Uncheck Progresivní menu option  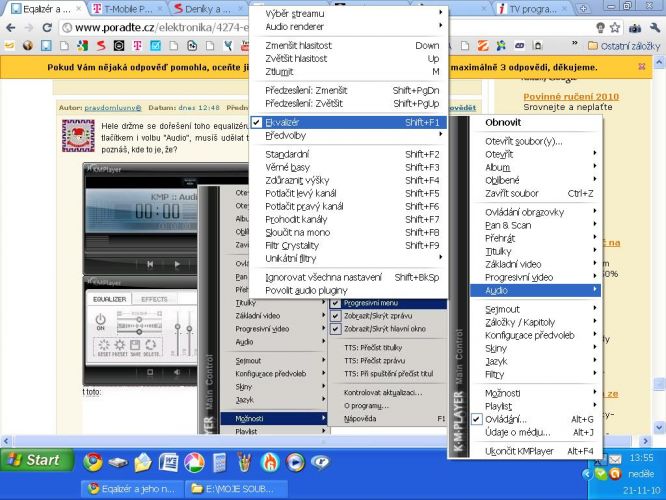388,303
